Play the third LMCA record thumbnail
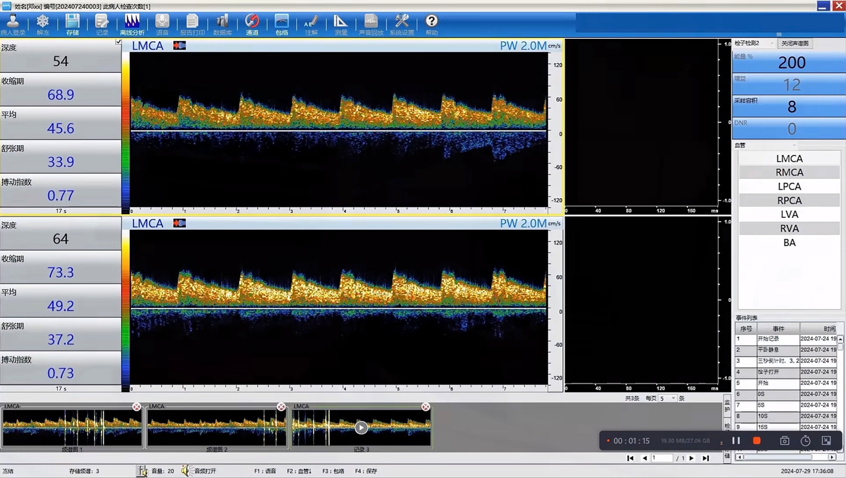The height and width of the screenshot is (478, 846). click(361, 427)
